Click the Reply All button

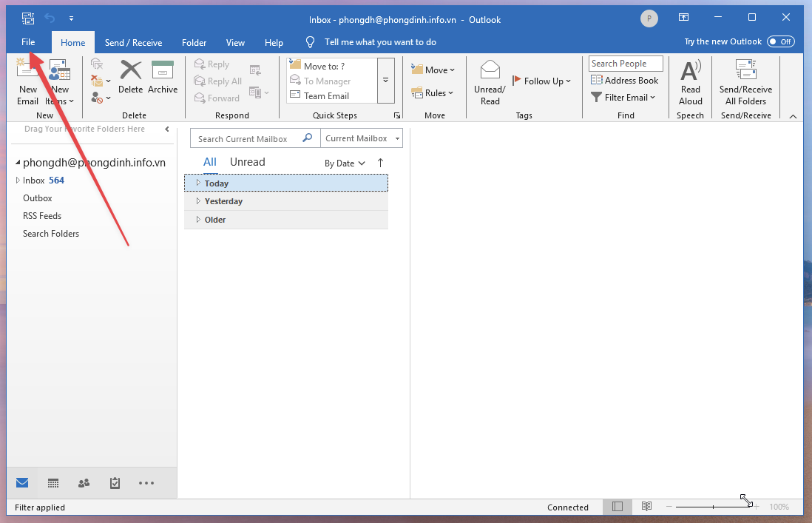click(217, 81)
